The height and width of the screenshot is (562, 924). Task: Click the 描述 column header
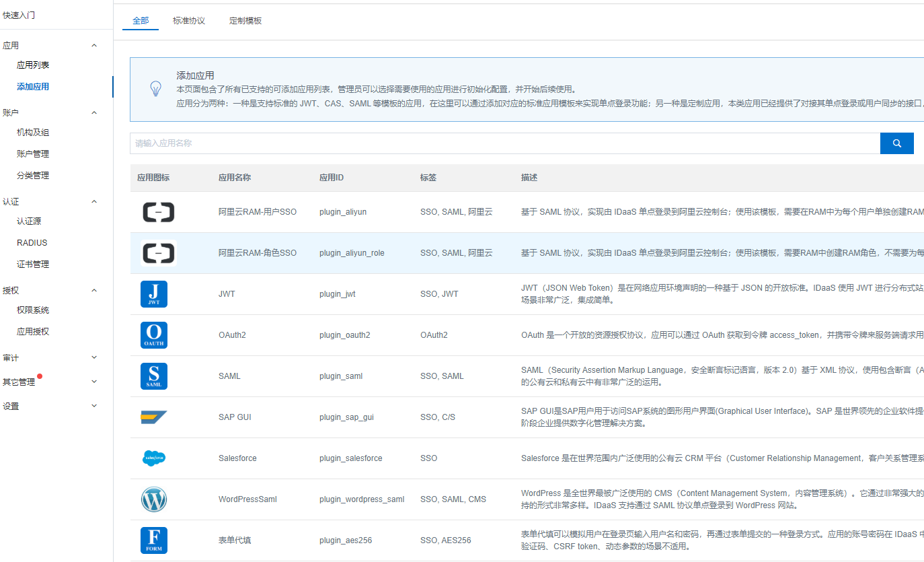(x=529, y=178)
